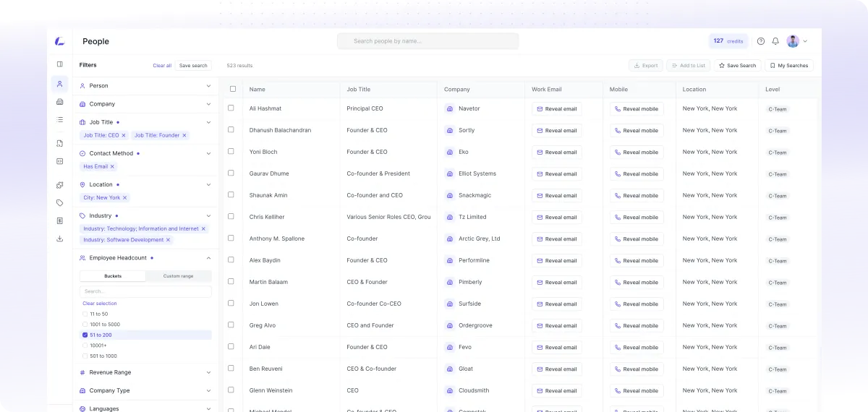Remove the Job Title: Founder filter chip
Image resolution: width=868 pixels, height=412 pixels.
pos(184,135)
